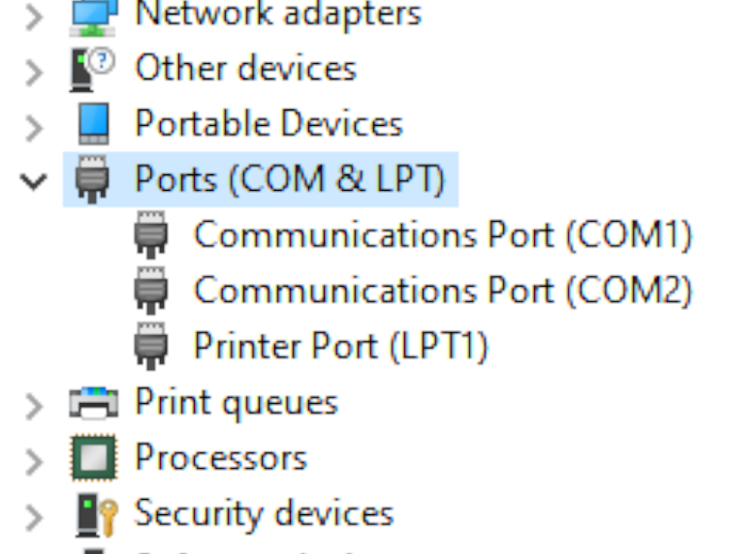Click the COM1 port connector icon
The width and height of the screenshot is (756, 554).
pyautogui.click(x=151, y=234)
